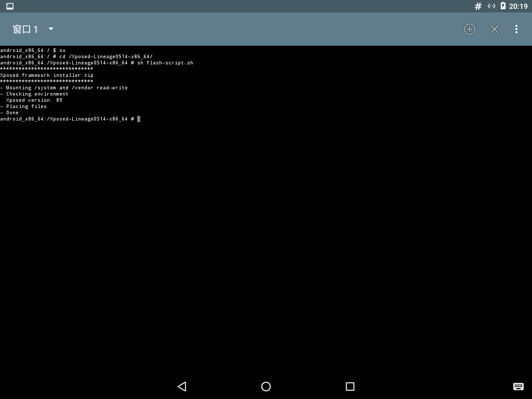Tap the terminal notification icon in status bar
The image size is (532, 399).
coord(10,6)
